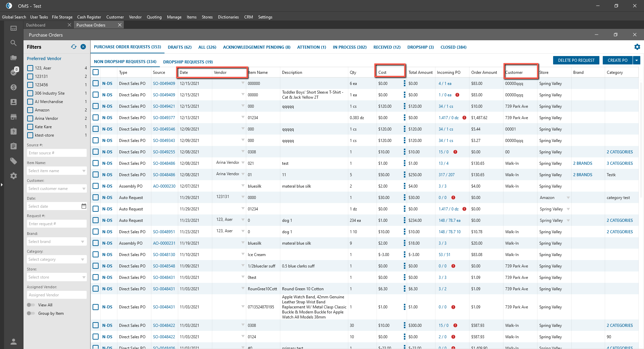Screen dimensions: 644x349
Task: Open the cash register dollar icon
Action: click(13, 87)
